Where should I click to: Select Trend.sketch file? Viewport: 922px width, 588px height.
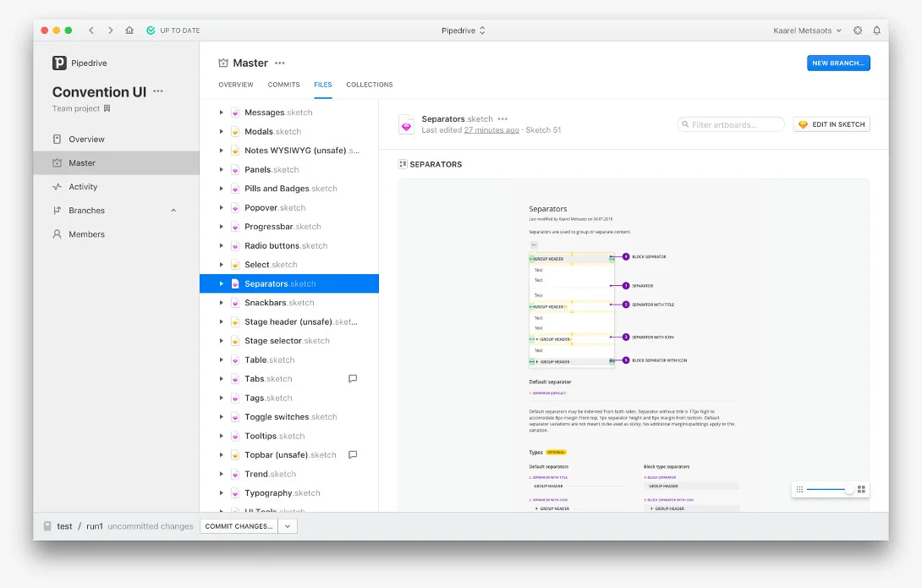tap(288, 474)
